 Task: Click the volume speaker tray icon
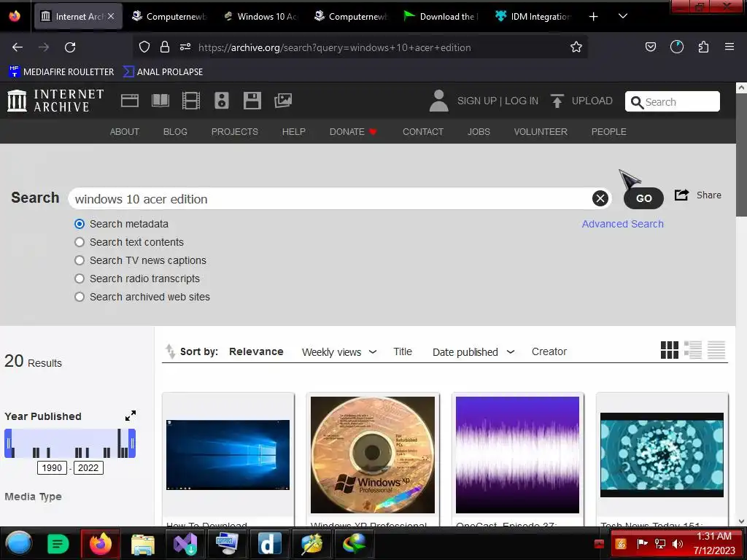pos(678,544)
